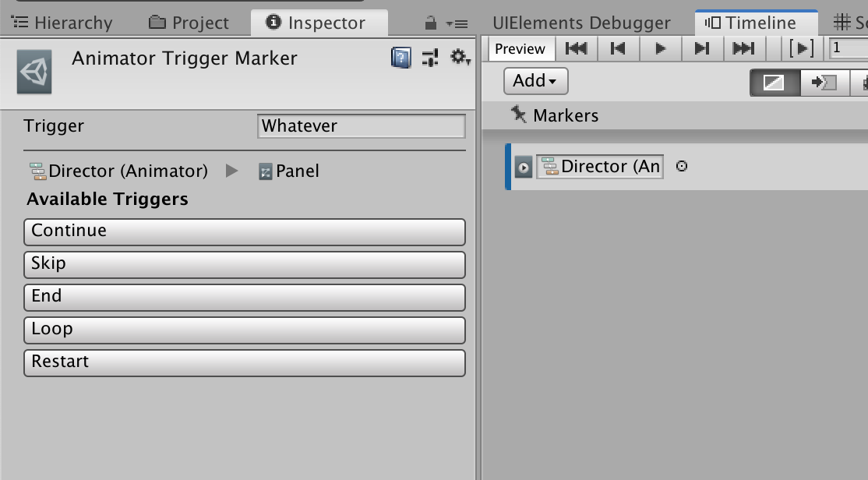Image resolution: width=868 pixels, height=480 pixels.
Task: Click the Panel script icon in Inspector
Action: (267, 171)
